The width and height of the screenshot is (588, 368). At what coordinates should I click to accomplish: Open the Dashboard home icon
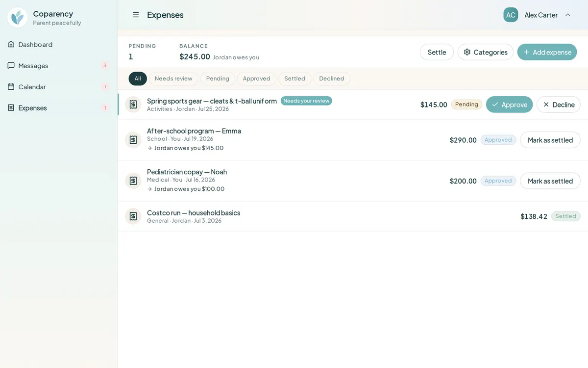click(11, 44)
